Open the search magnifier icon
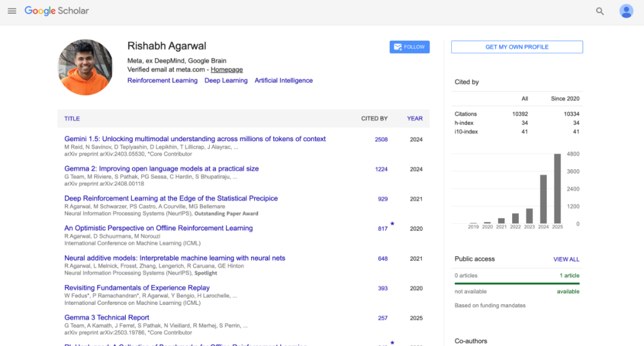 click(600, 11)
